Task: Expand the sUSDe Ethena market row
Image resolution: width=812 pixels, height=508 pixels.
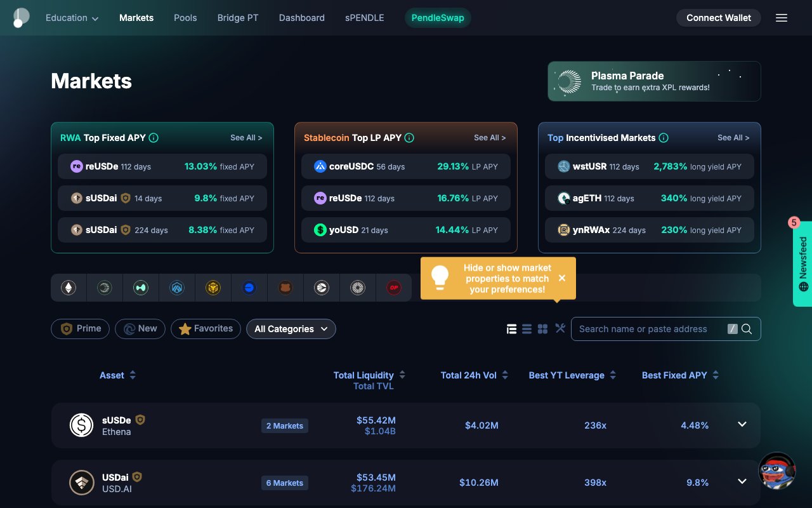Action: (x=742, y=425)
